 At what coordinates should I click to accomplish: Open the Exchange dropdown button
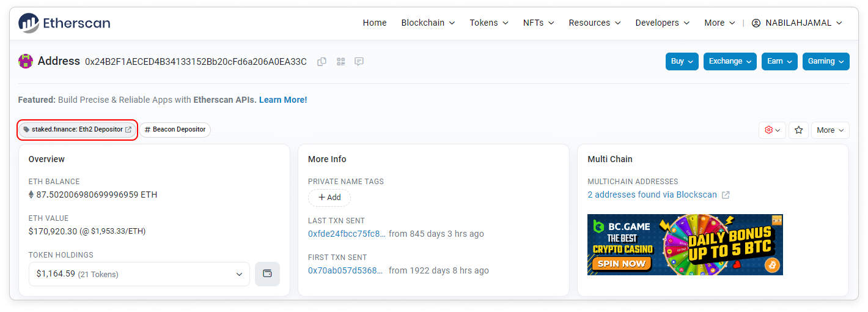click(x=730, y=61)
